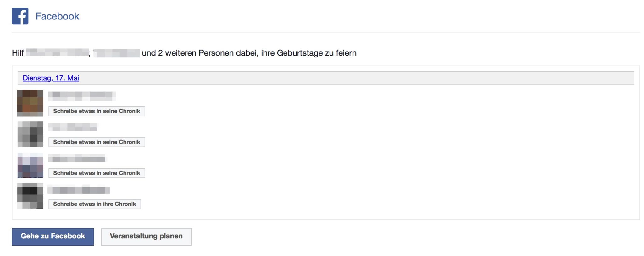This screenshot has width=644, height=256.
Task: Open the Dienstag, 17. Mai date link
Action: 51,78
